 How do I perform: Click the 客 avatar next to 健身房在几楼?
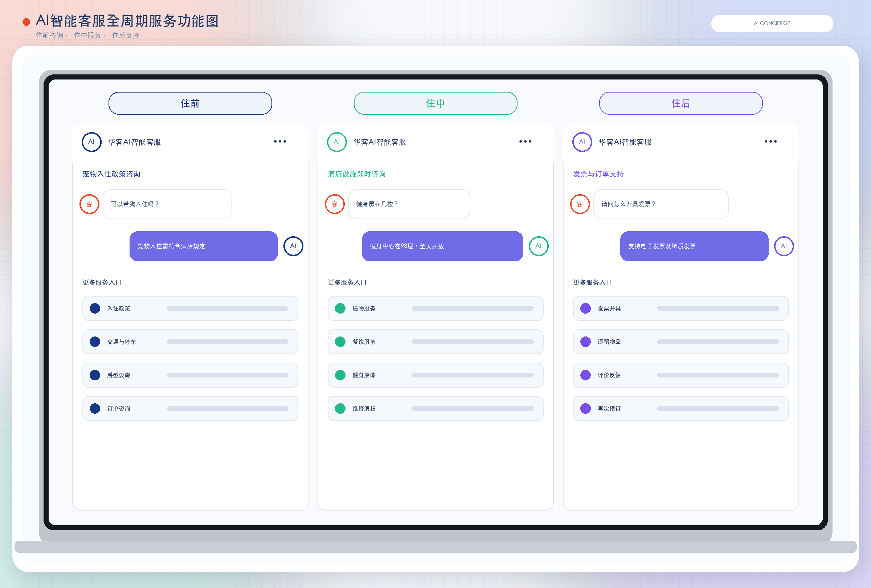(335, 204)
